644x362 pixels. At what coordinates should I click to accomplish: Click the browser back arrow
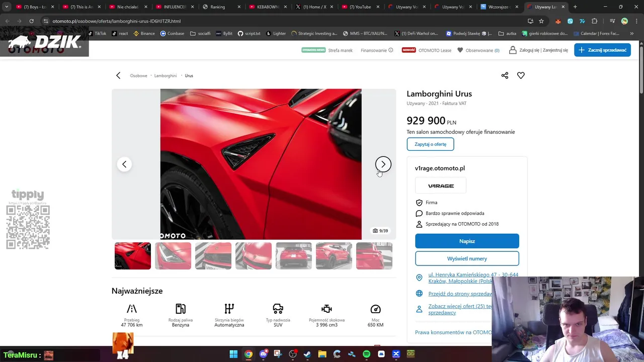[7, 21]
